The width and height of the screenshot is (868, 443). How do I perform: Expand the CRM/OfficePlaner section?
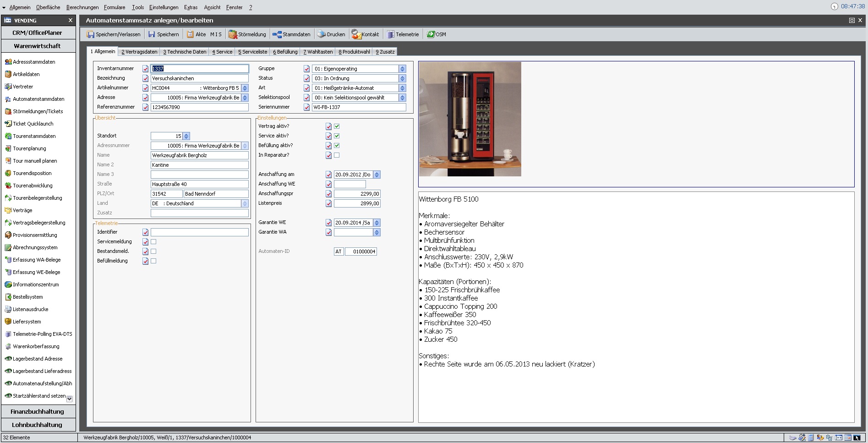point(38,33)
